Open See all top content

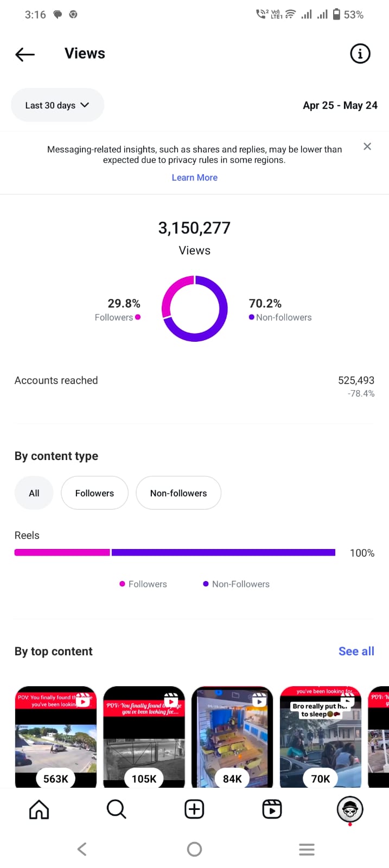click(x=356, y=651)
